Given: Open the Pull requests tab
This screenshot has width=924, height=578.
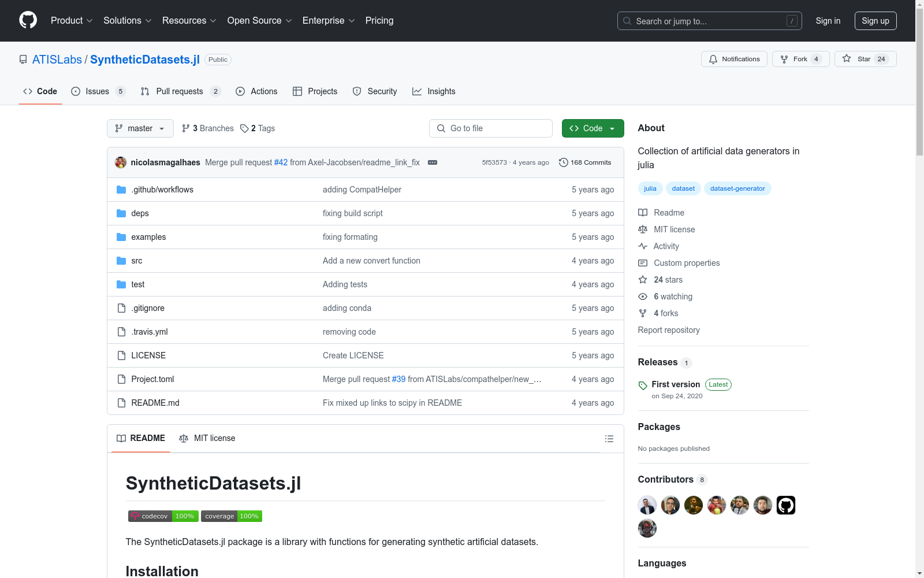Looking at the screenshot, I should click(x=181, y=91).
